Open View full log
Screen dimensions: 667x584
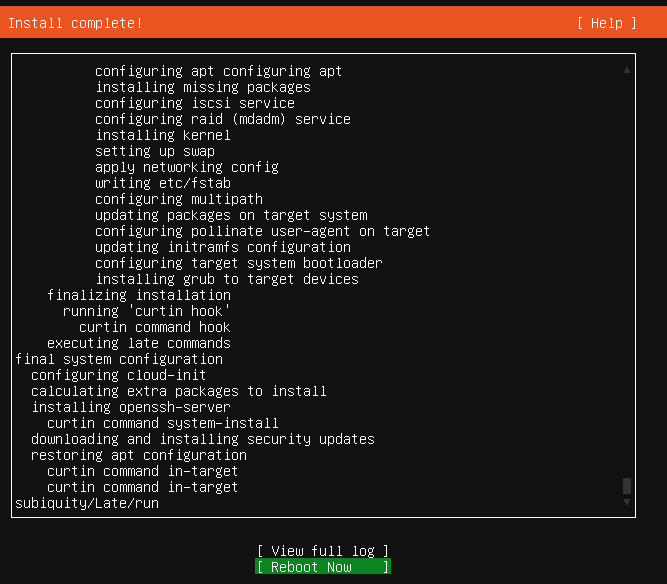(323, 551)
